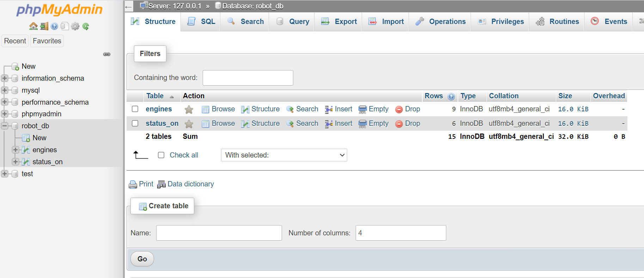
Task: Open phpMyAdmin documentation help icon
Action: pos(54,26)
